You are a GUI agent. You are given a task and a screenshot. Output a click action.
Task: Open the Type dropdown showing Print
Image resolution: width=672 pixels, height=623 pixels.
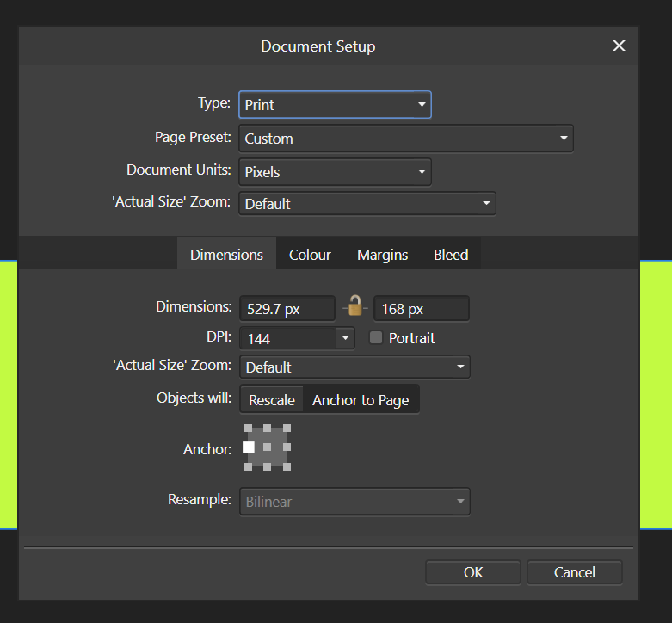pos(335,104)
